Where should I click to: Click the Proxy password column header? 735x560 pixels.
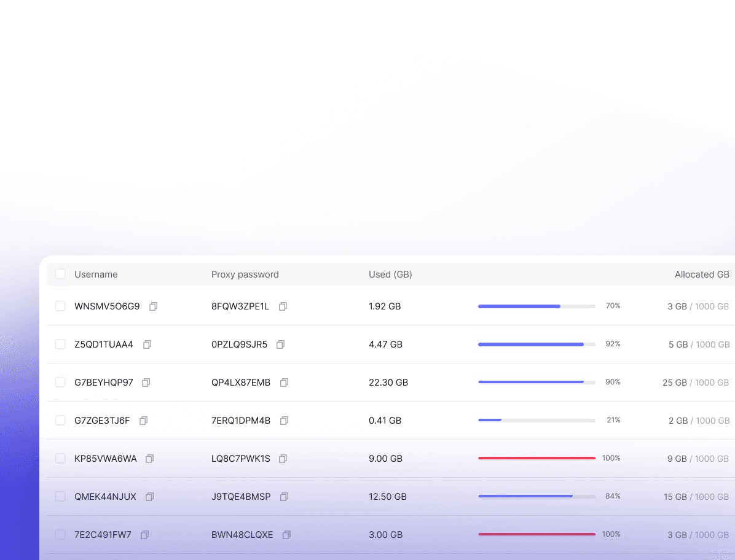click(x=245, y=274)
